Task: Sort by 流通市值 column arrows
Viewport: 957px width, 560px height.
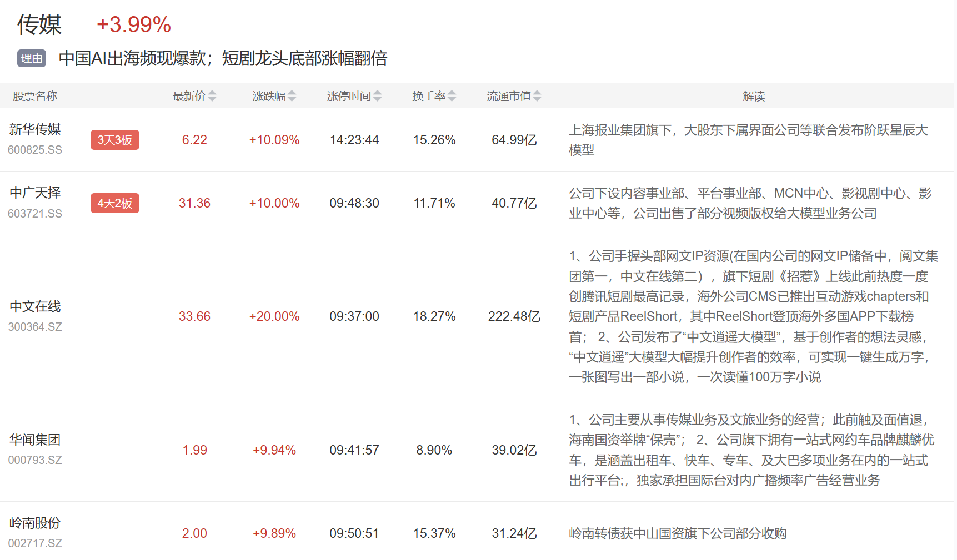Action: click(x=537, y=96)
